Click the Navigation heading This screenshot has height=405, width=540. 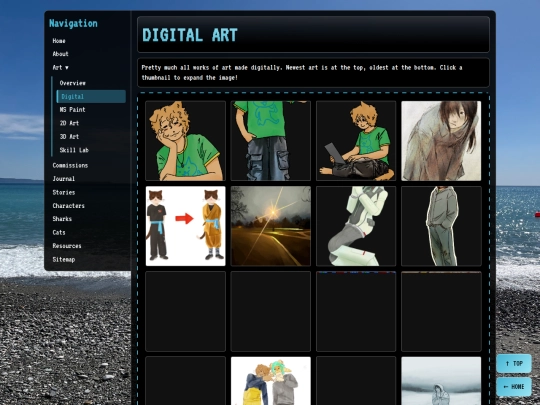[x=73, y=23]
